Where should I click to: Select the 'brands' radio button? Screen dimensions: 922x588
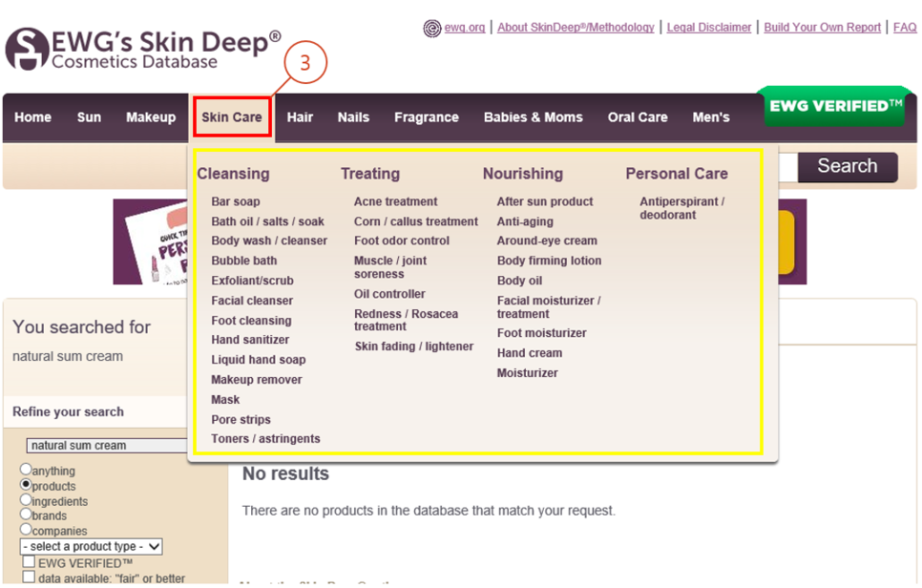[25, 514]
